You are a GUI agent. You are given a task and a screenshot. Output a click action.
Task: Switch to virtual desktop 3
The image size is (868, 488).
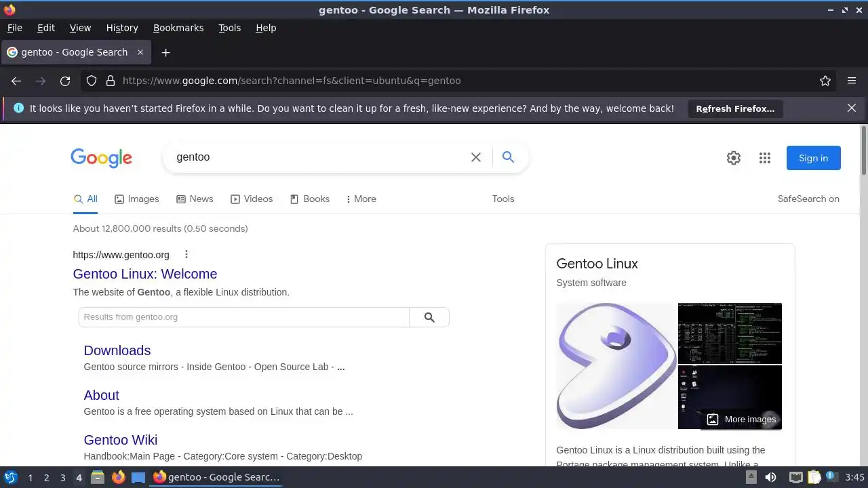[x=62, y=478]
